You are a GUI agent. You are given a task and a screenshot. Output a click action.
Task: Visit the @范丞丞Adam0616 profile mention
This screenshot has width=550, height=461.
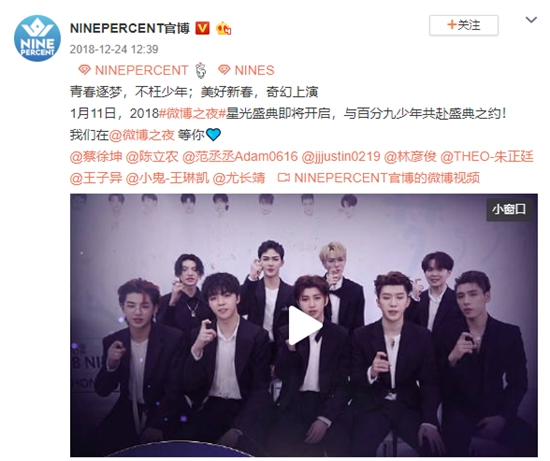[x=240, y=156]
